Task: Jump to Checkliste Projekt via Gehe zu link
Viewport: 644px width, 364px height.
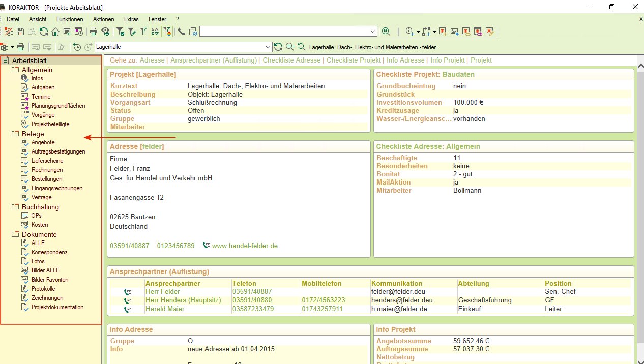Action: coord(354,60)
